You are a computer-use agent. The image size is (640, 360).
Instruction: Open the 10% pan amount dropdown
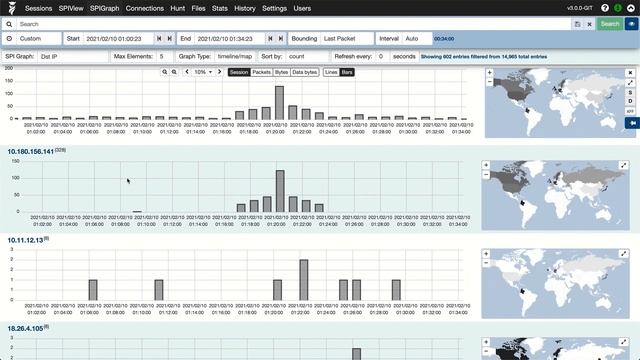click(x=203, y=72)
